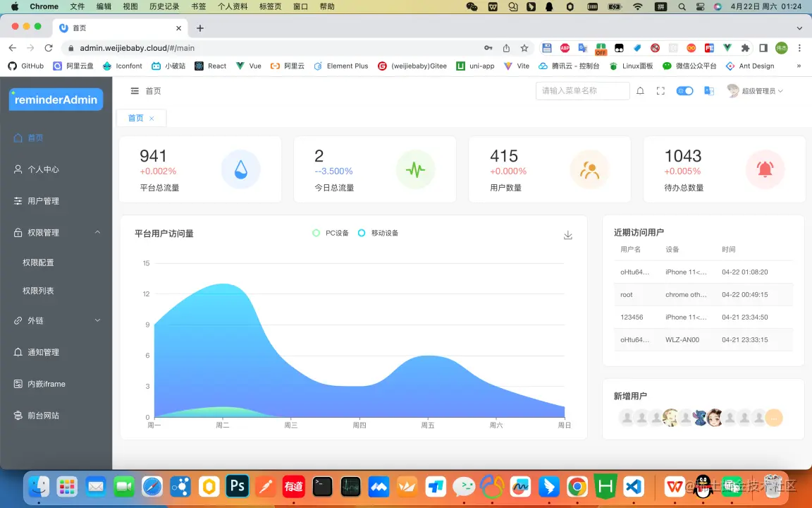This screenshot has width=812, height=508.
Task: Click the language translate icon
Action: coord(709,91)
